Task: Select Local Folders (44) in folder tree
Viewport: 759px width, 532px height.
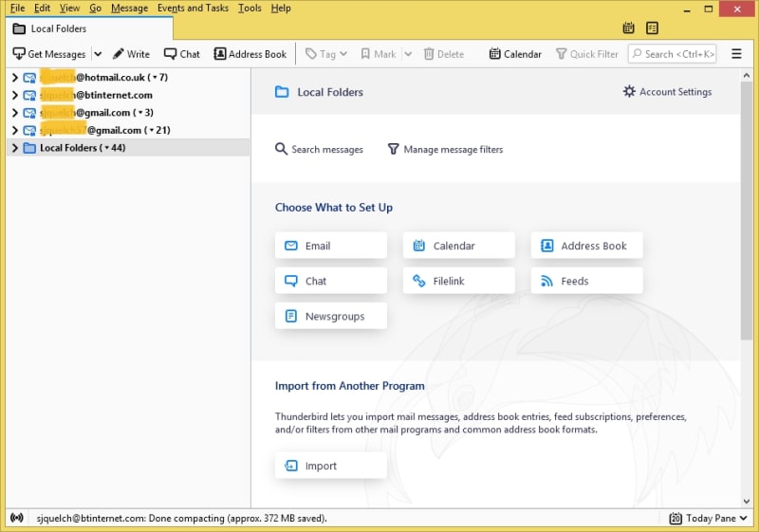Action: tap(128, 148)
